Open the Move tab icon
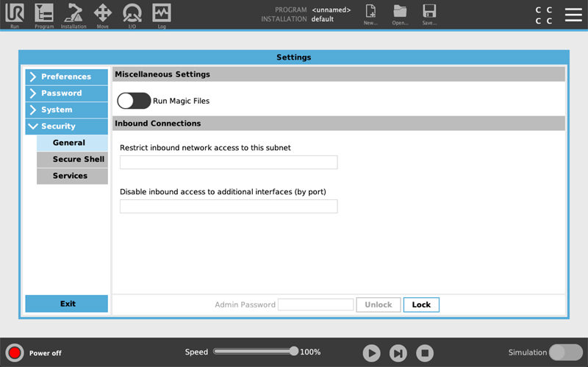The image size is (588, 367). [103, 13]
